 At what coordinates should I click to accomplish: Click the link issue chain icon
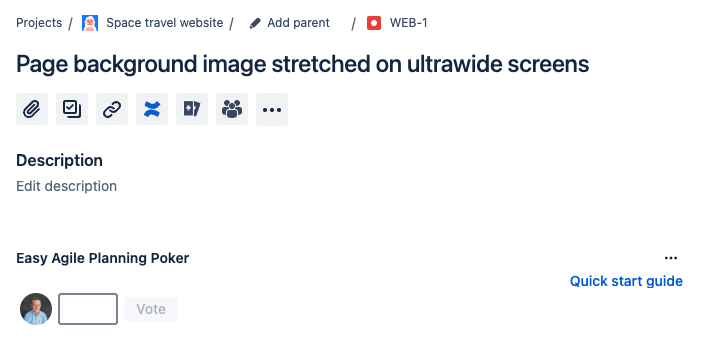pyautogui.click(x=112, y=109)
